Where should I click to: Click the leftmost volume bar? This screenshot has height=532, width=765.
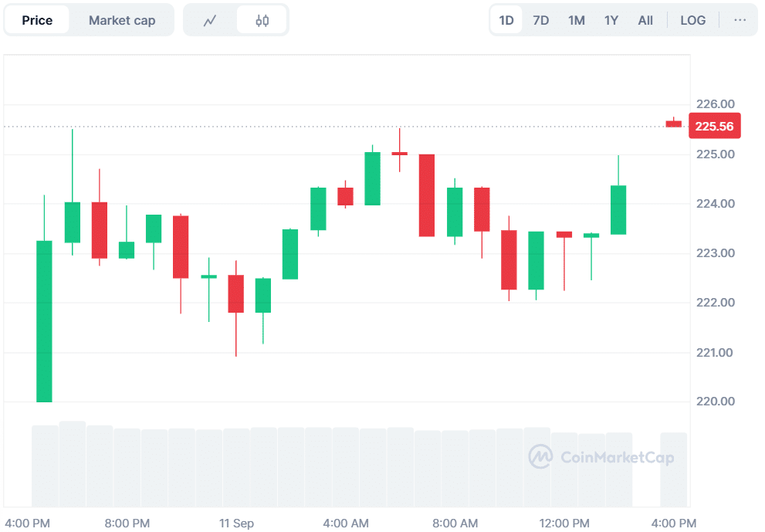tap(45, 466)
